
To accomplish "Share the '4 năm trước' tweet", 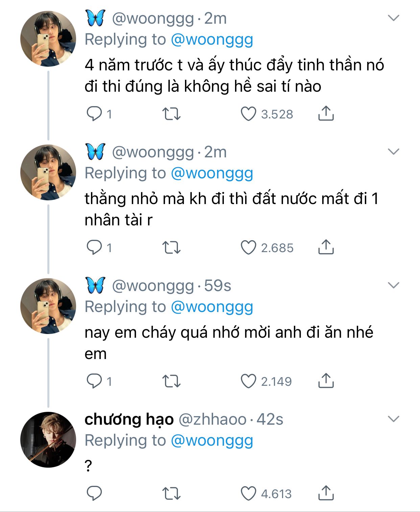I will (326, 113).
